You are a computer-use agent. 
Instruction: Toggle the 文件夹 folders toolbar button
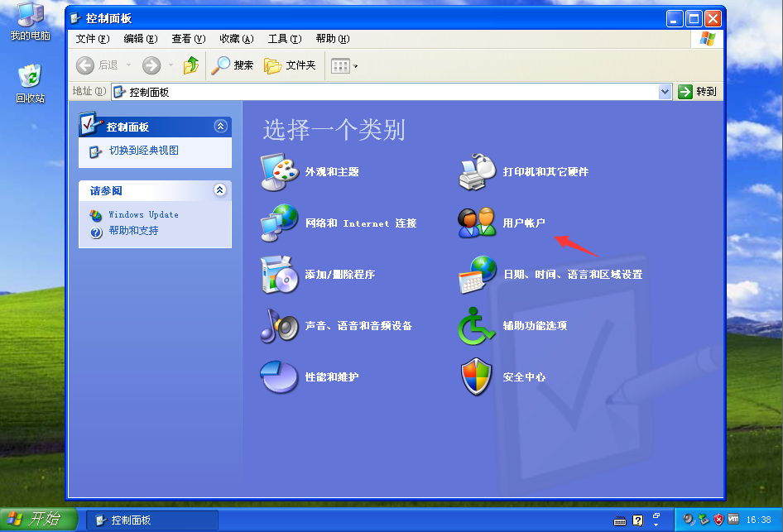[x=291, y=65]
